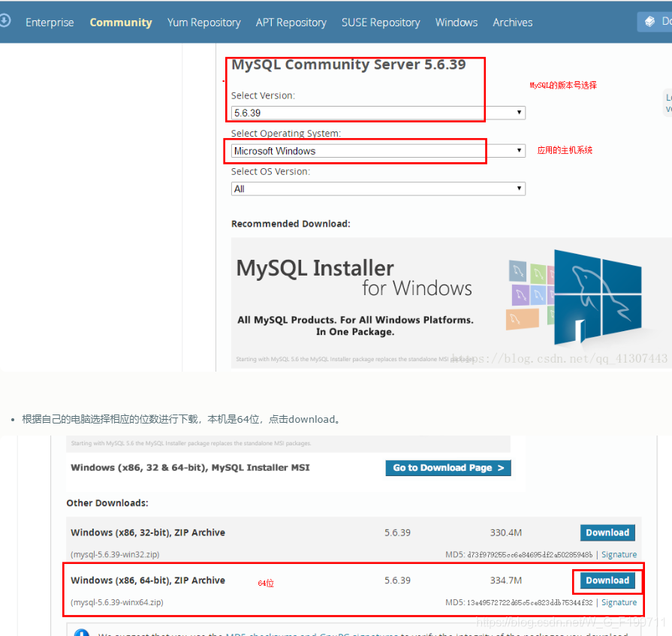672x636 pixels.
Task: Download the Windows 64-bit ZIP Archive
Action: pos(607,580)
